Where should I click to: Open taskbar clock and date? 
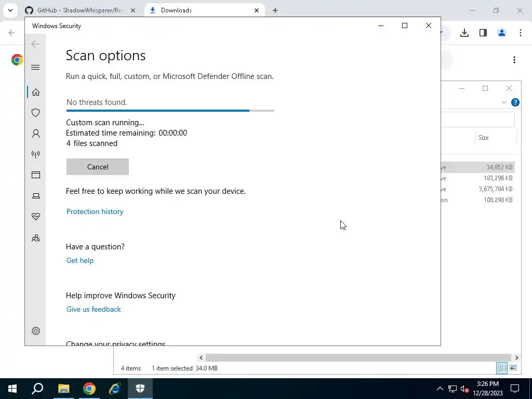[488, 389]
